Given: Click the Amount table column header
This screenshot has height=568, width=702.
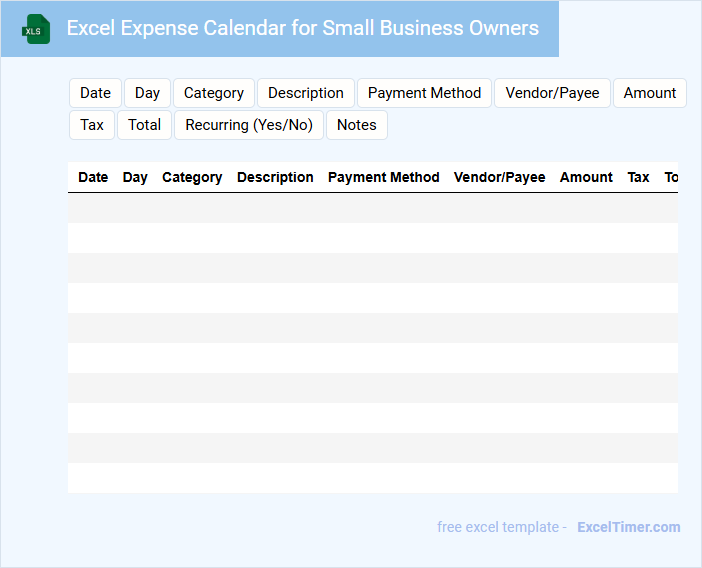Looking at the screenshot, I should pyautogui.click(x=586, y=177).
